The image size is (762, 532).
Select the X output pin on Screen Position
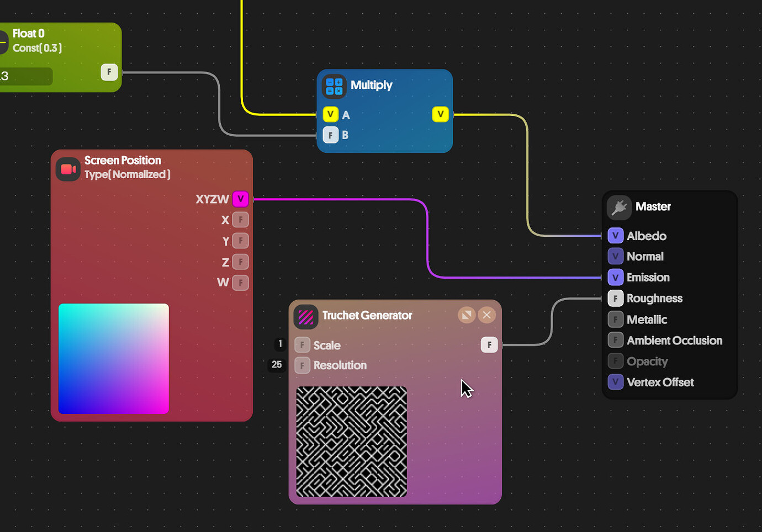[x=240, y=219]
